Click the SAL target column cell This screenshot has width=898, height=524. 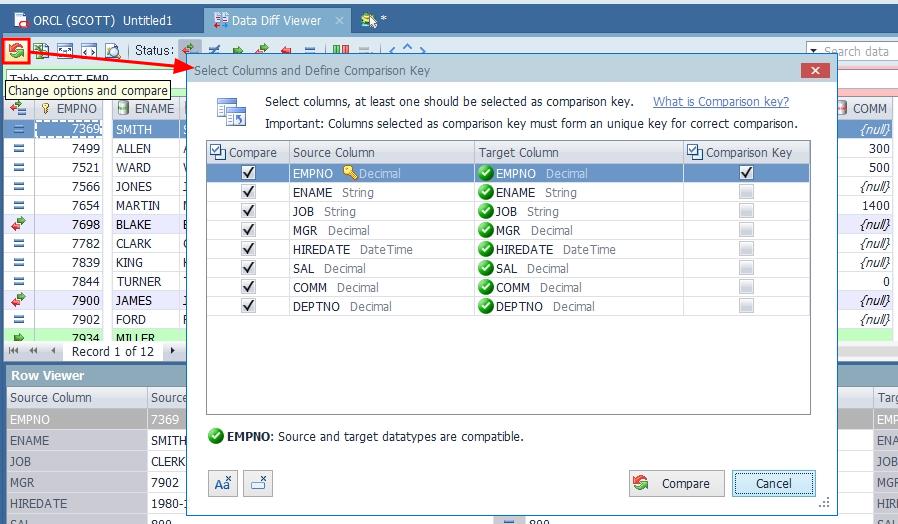tap(580, 268)
